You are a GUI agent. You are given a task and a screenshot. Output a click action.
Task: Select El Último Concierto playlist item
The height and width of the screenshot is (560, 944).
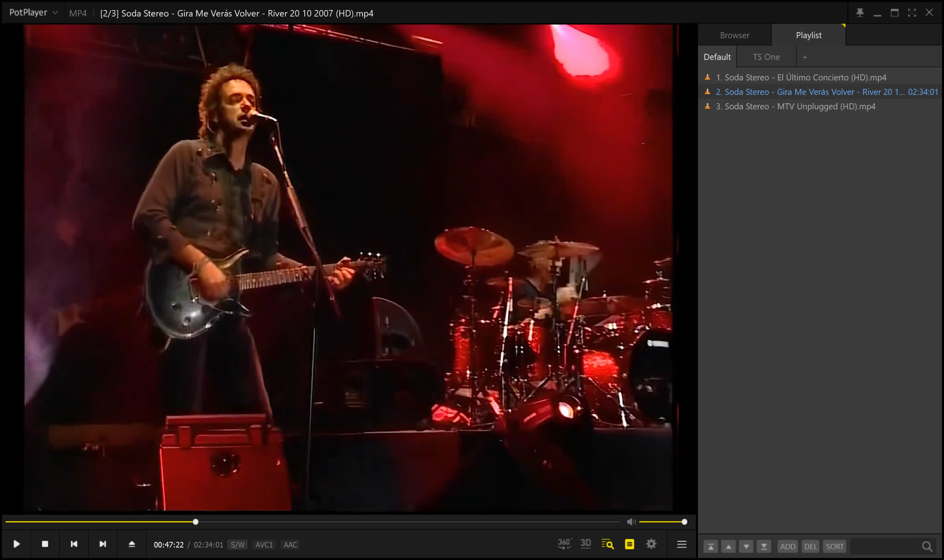pos(820,77)
